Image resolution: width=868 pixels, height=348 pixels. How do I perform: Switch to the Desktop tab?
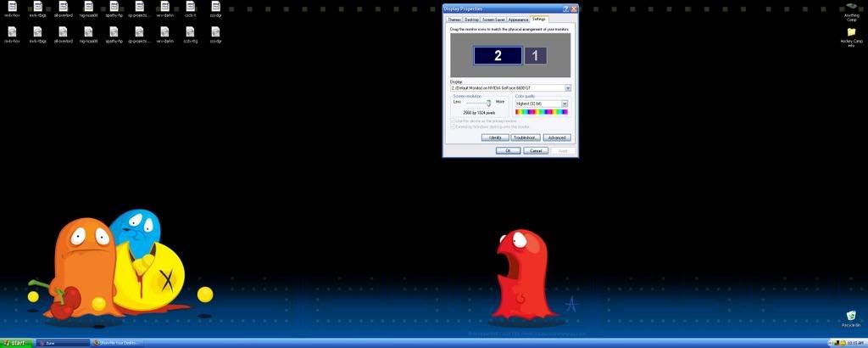pyautogui.click(x=471, y=20)
